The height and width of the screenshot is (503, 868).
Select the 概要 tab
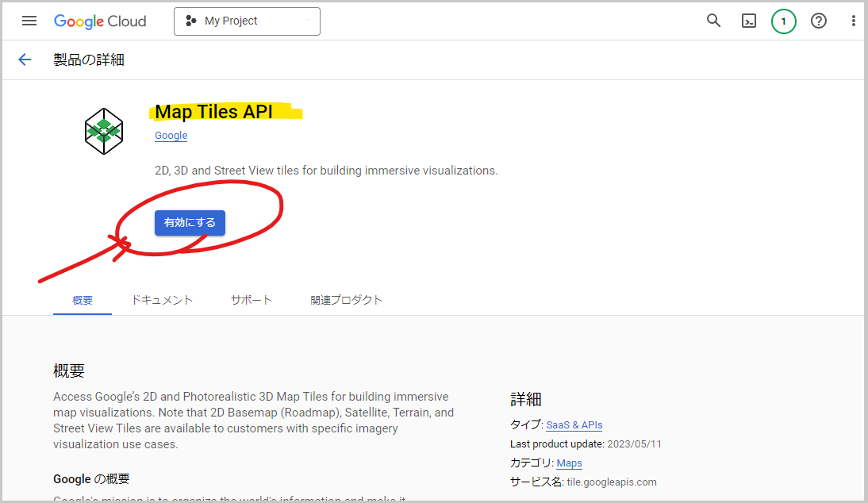tap(83, 300)
